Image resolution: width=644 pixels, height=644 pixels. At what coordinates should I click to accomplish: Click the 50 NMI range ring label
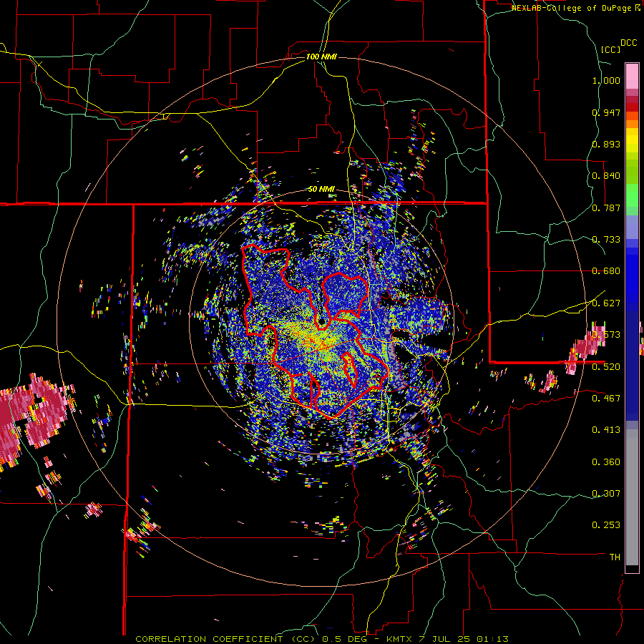coord(321,189)
